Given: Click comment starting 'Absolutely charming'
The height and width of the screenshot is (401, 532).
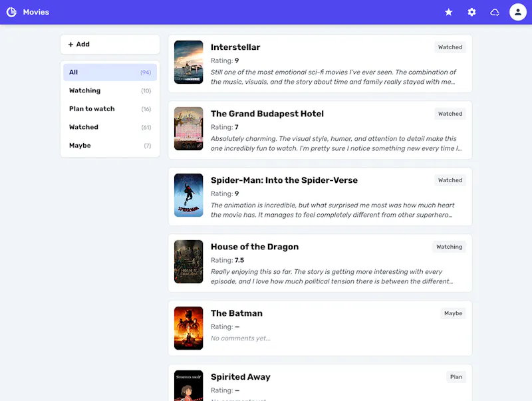Looking at the screenshot, I should 336,144.
